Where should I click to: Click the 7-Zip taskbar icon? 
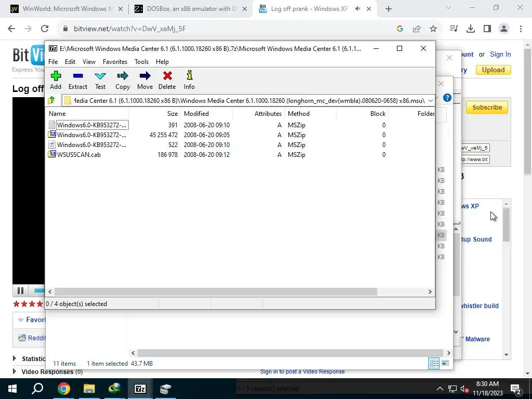click(x=140, y=389)
